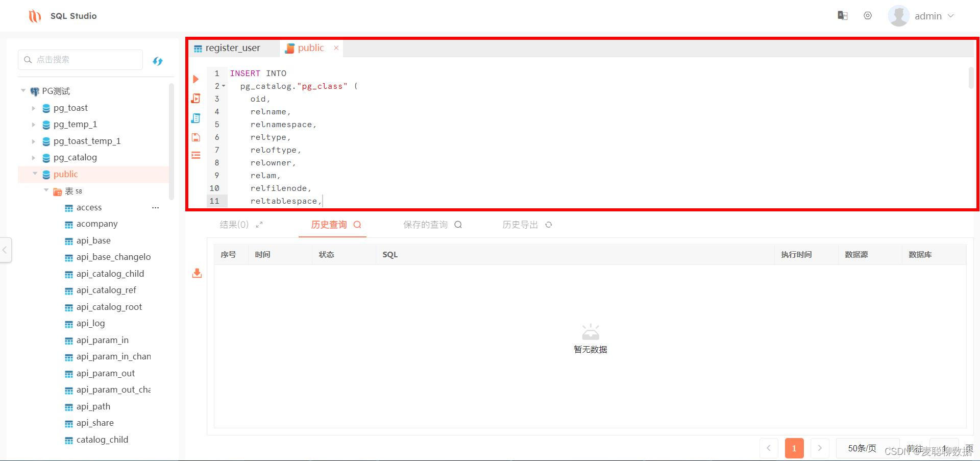Select the api_base_changelo table
Screen dimensions: 980x461
tap(113, 257)
